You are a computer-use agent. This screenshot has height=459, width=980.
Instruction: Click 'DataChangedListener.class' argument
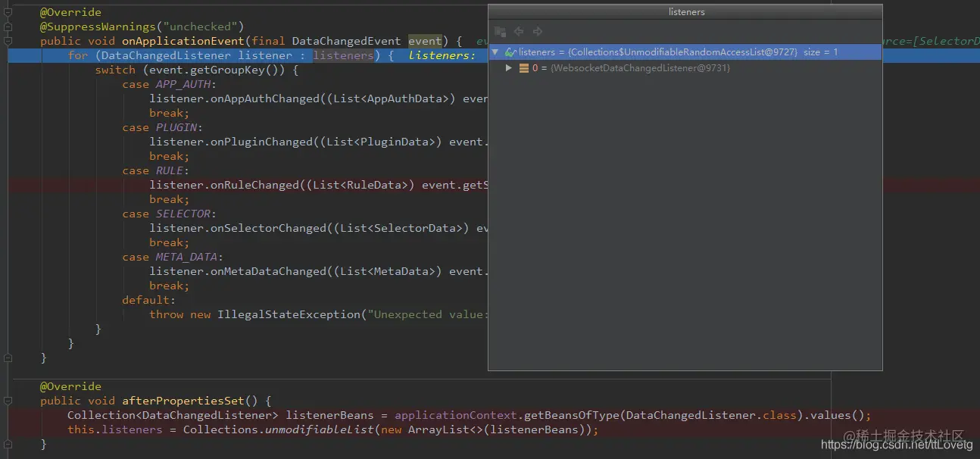click(x=710, y=415)
